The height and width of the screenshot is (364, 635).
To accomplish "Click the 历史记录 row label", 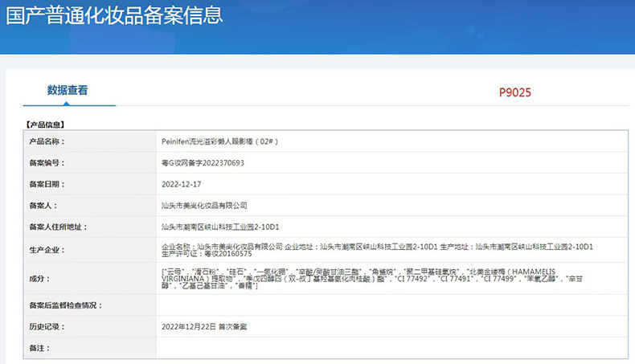I will [x=47, y=327].
